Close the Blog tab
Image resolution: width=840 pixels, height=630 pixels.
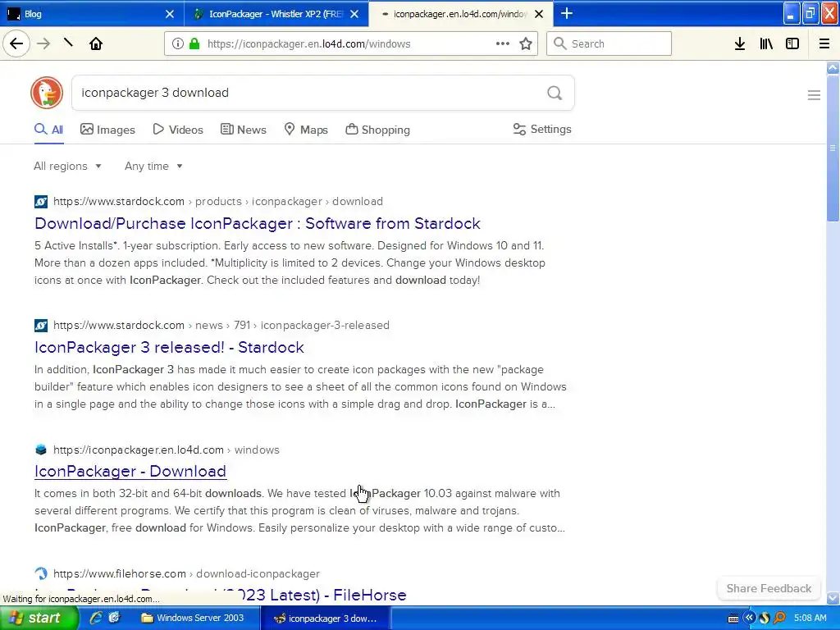(x=170, y=14)
